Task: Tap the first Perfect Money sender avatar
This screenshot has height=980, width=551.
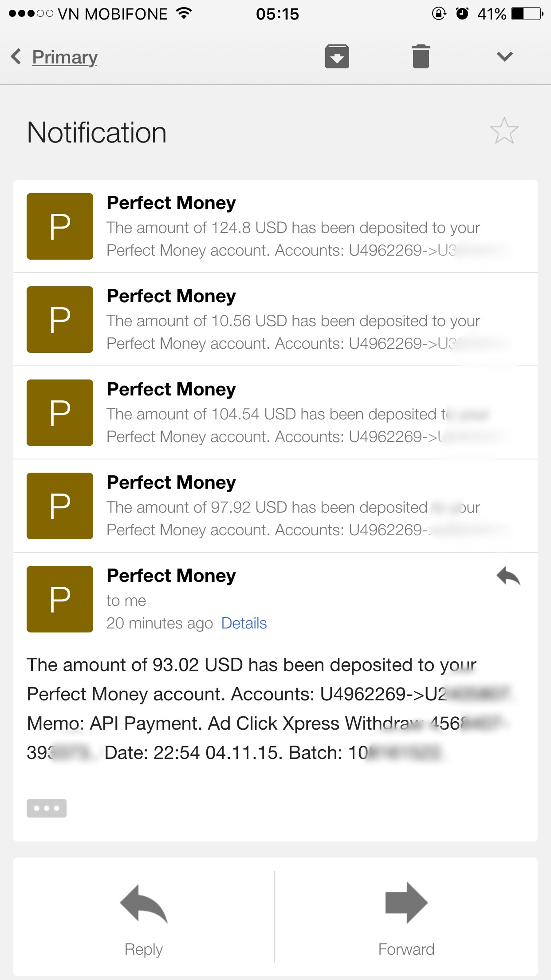Action: coord(60,226)
